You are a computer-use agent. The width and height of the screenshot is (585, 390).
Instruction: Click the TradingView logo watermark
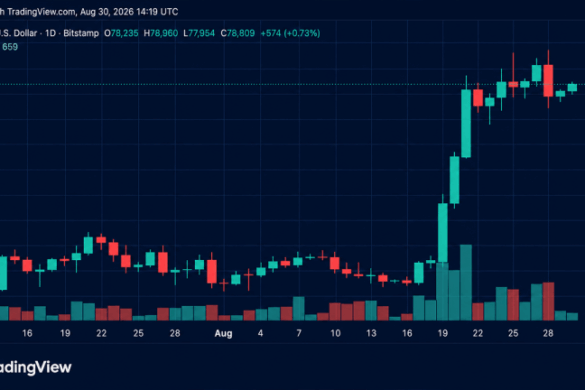tap(35, 368)
